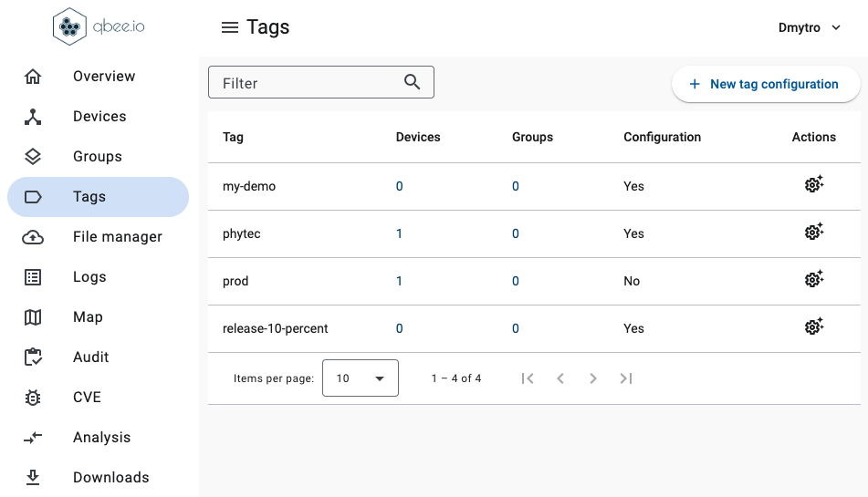Open configuration gear for release-10-percent tag

click(x=814, y=326)
